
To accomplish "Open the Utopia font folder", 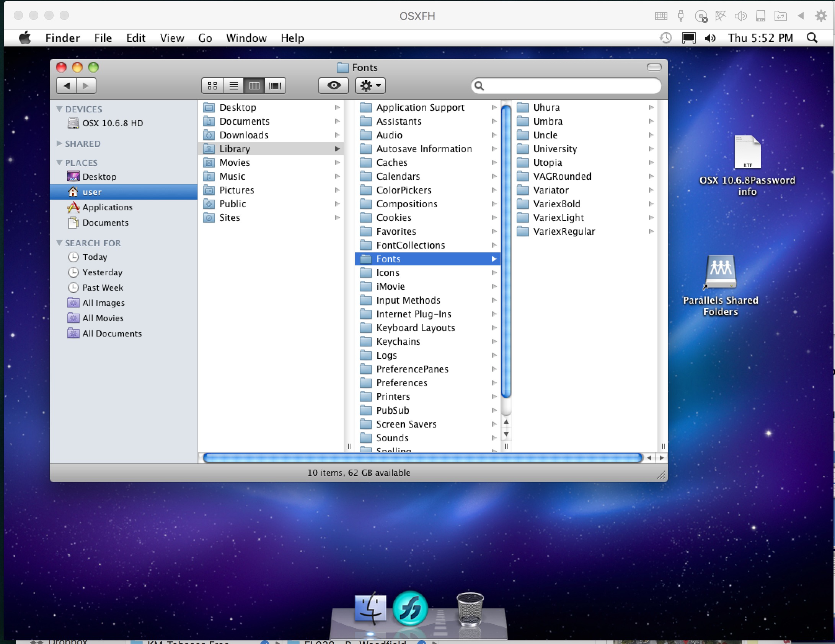I will pos(585,163).
